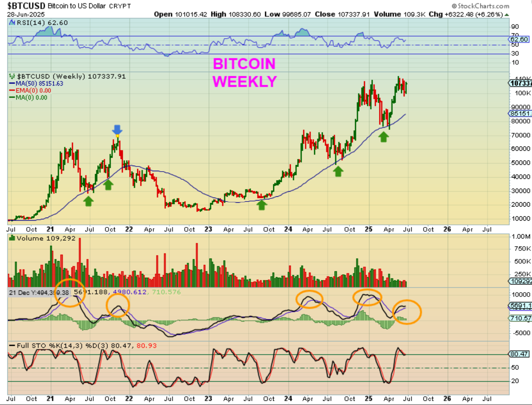Click the green 710.576 histogram value
This screenshot has width=532, height=405.
pos(166,292)
